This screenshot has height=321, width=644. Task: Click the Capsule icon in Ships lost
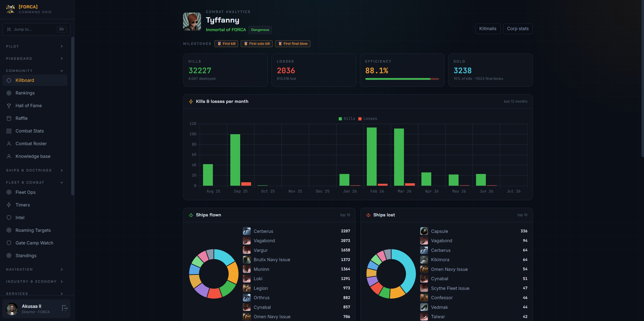(x=424, y=231)
